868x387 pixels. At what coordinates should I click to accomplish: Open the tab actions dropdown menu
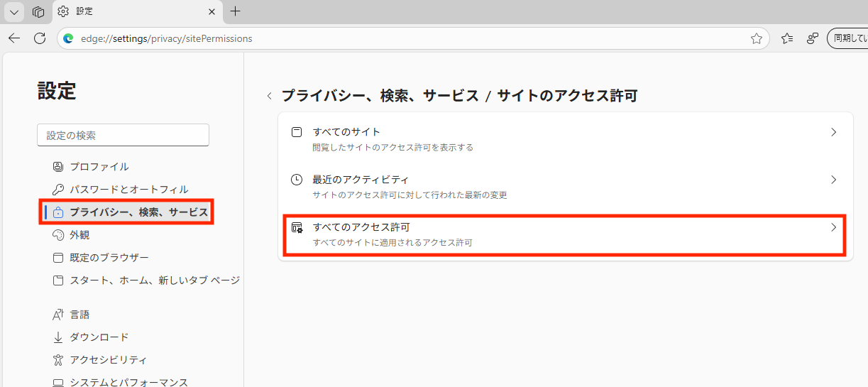pyautogui.click(x=14, y=11)
